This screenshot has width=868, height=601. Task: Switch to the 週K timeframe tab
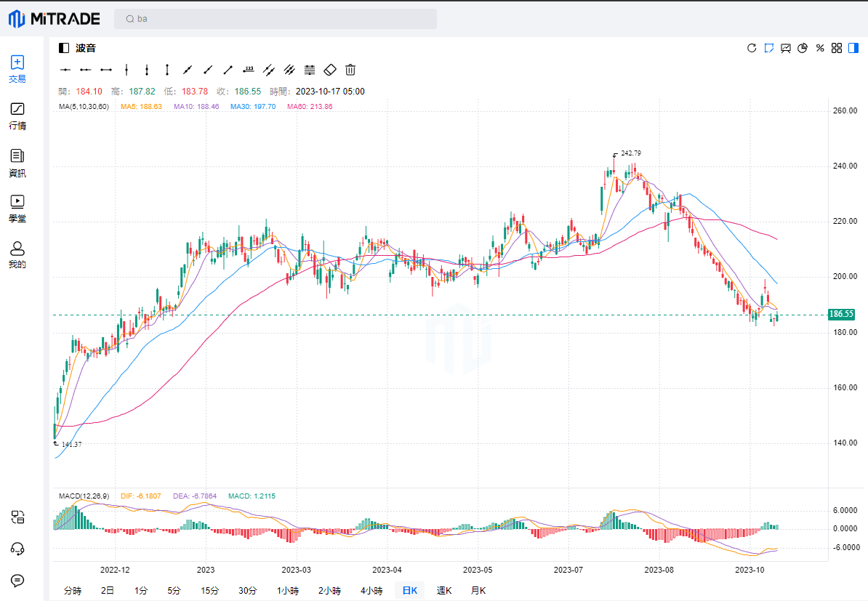click(x=443, y=591)
